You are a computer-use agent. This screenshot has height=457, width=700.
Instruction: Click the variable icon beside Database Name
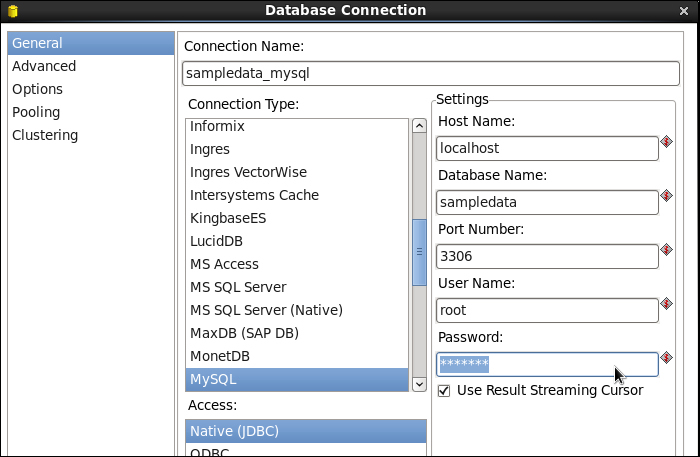pos(667,196)
